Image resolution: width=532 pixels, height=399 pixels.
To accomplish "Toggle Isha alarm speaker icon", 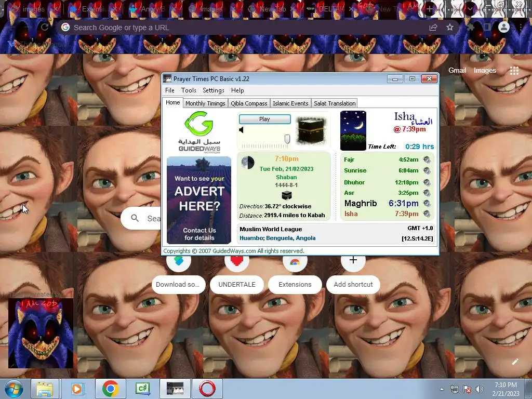I will [427, 214].
